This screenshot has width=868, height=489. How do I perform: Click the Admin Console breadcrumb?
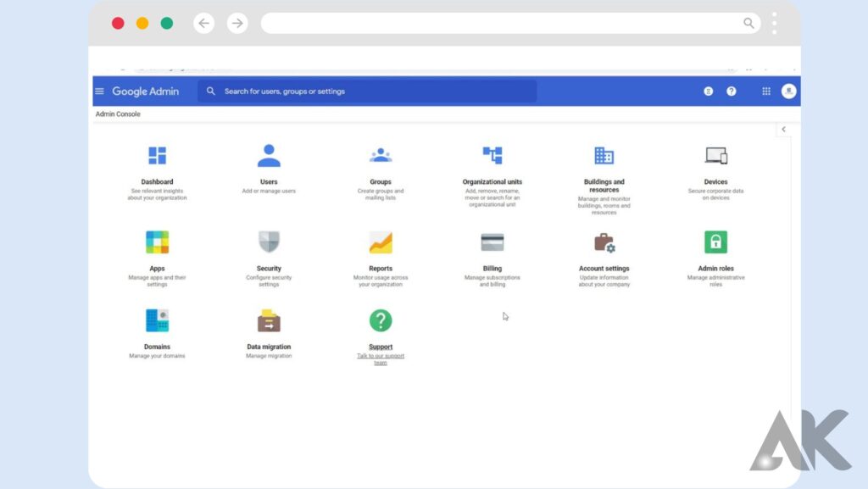click(x=118, y=114)
